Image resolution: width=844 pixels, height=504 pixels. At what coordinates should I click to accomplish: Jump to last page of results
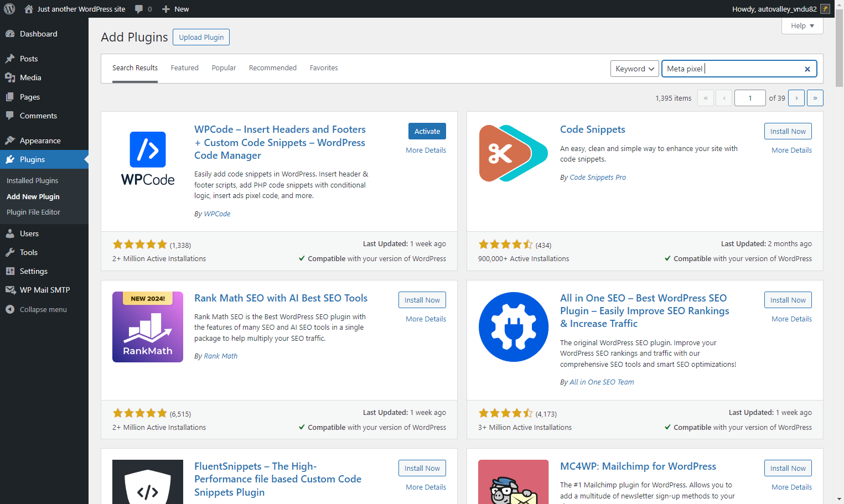click(x=815, y=98)
